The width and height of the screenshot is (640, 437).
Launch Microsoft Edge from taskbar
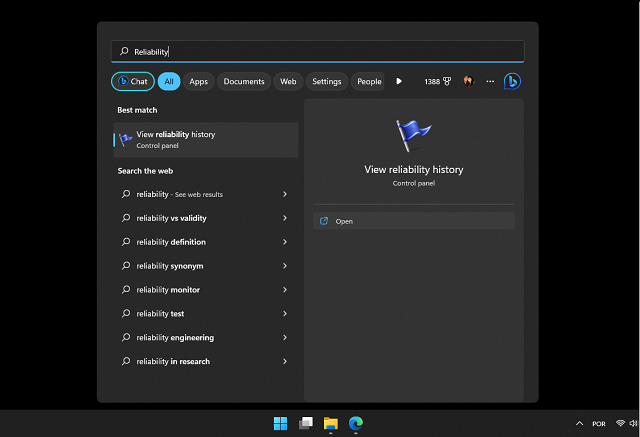click(355, 423)
